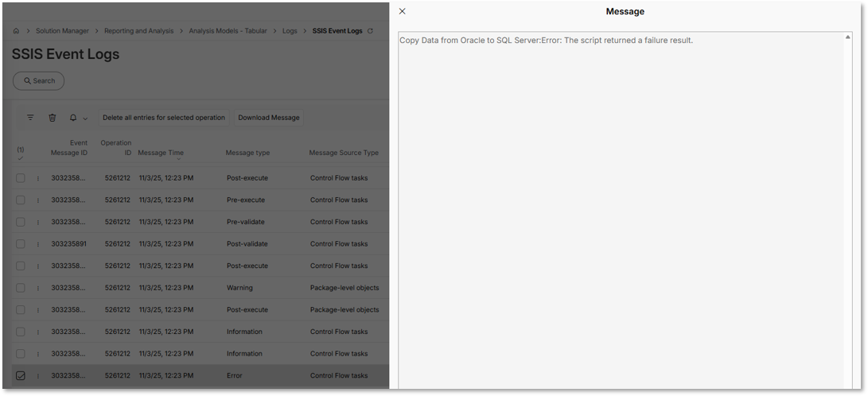Uncheck the Error row checkbox
Viewport: 868px width, 396px height.
pos(21,375)
